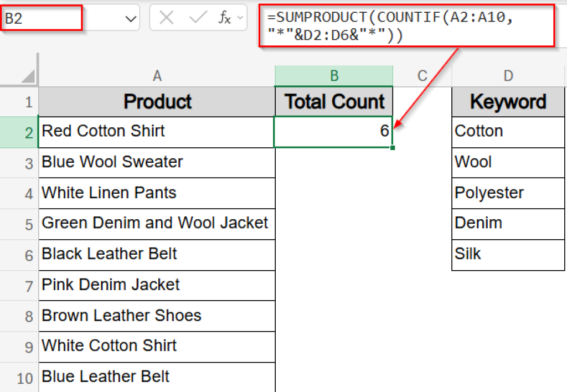This screenshot has width=567, height=392.
Task: Click the 'Silk' keyword cell
Action: click(x=508, y=255)
